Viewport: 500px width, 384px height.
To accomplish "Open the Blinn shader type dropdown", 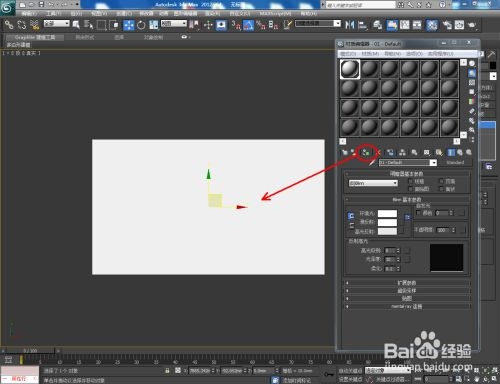I will point(373,183).
